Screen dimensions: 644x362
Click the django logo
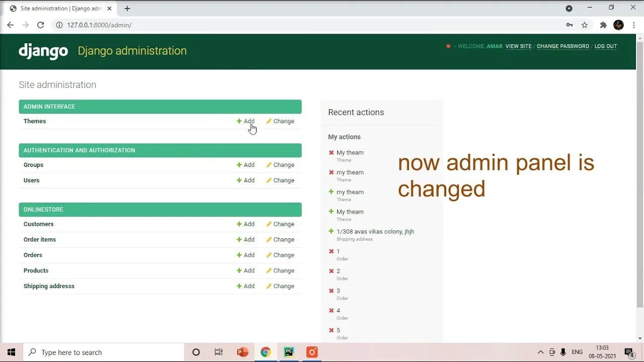pos(43,51)
